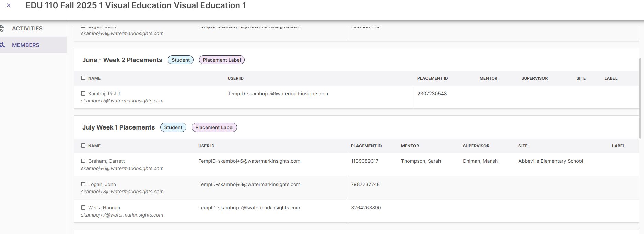Click SUPERVISOR header in July table

(x=476, y=146)
